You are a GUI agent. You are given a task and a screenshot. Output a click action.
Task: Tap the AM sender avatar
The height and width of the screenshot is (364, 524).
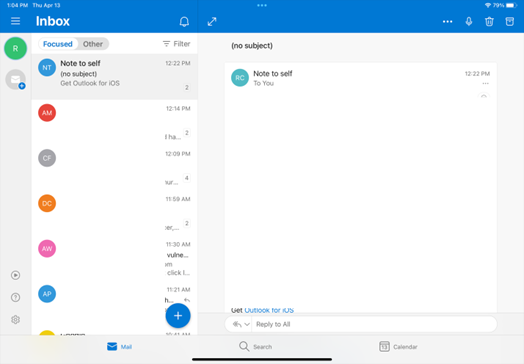(x=47, y=113)
